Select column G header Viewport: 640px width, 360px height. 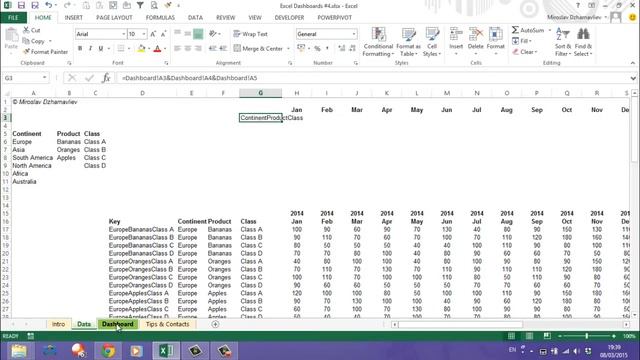[x=260, y=93]
